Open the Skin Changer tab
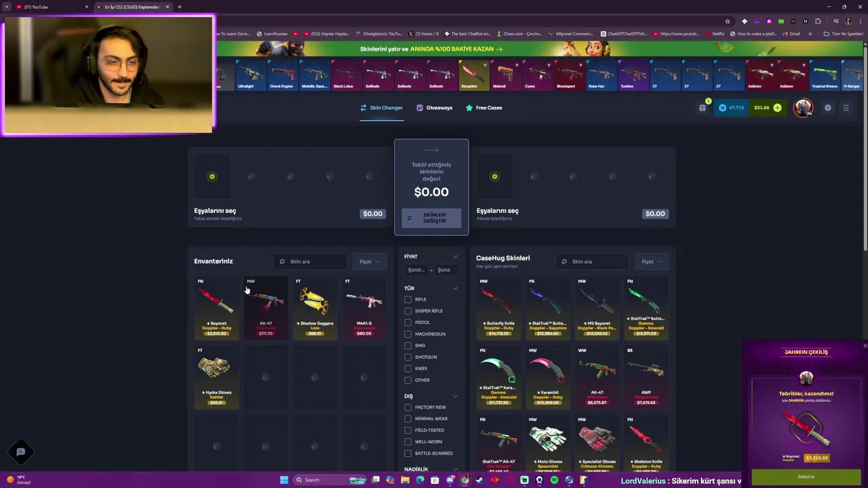This screenshot has height=488, width=868. [x=382, y=108]
